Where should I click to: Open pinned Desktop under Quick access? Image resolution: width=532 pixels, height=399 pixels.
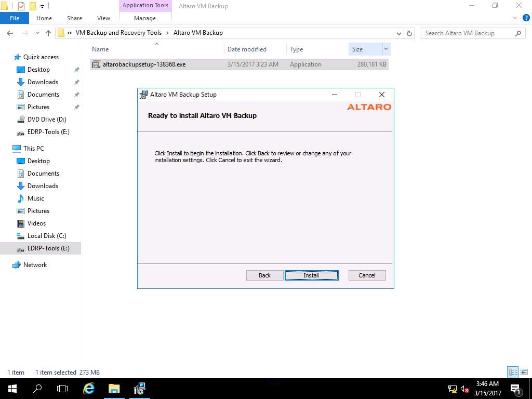click(x=38, y=70)
